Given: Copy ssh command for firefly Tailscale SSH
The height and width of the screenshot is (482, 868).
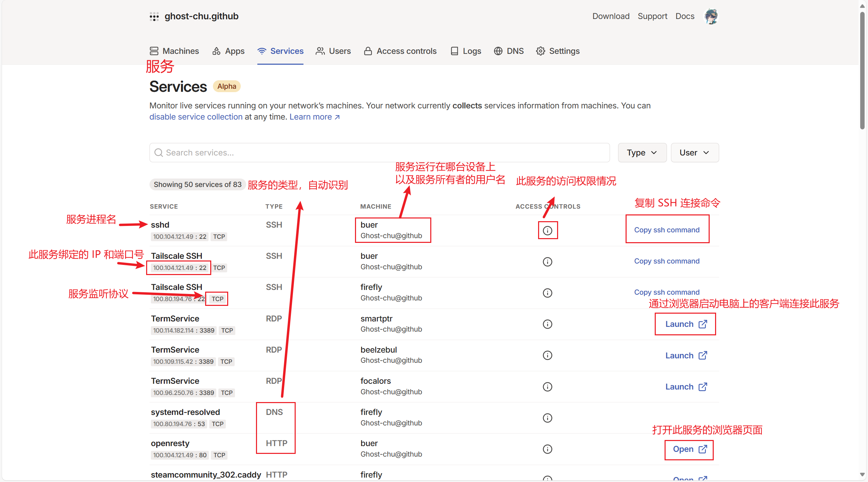Looking at the screenshot, I should click(667, 292).
